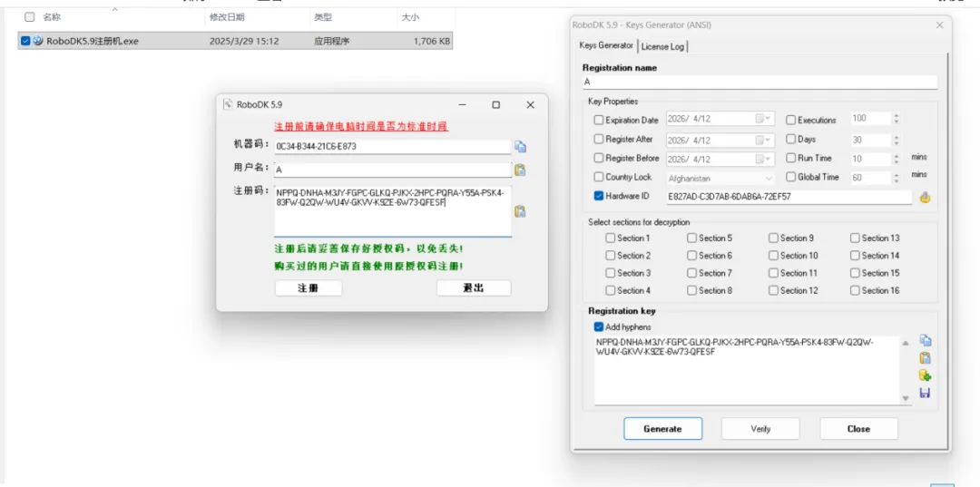Click the Generate button
The width and height of the screenshot is (980, 487).
coord(662,429)
